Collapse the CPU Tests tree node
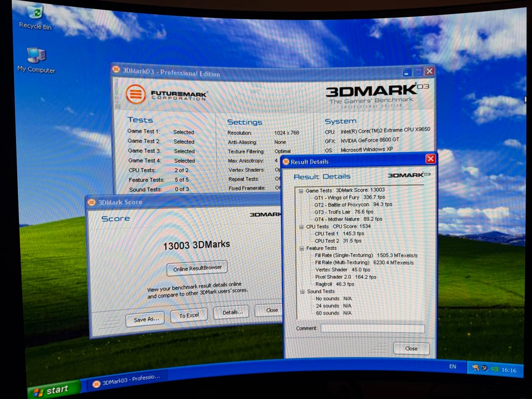The width and height of the screenshot is (532, 399). 301,227
